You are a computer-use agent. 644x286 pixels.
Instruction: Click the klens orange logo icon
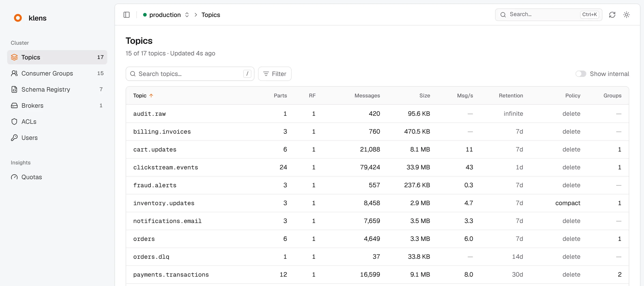[18, 18]
